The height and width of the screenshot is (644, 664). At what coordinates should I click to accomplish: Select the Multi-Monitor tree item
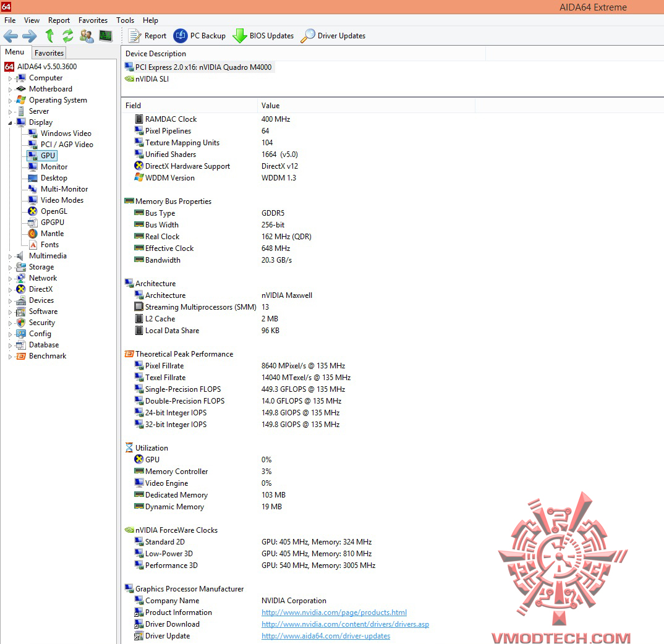[x=64, y=189]
